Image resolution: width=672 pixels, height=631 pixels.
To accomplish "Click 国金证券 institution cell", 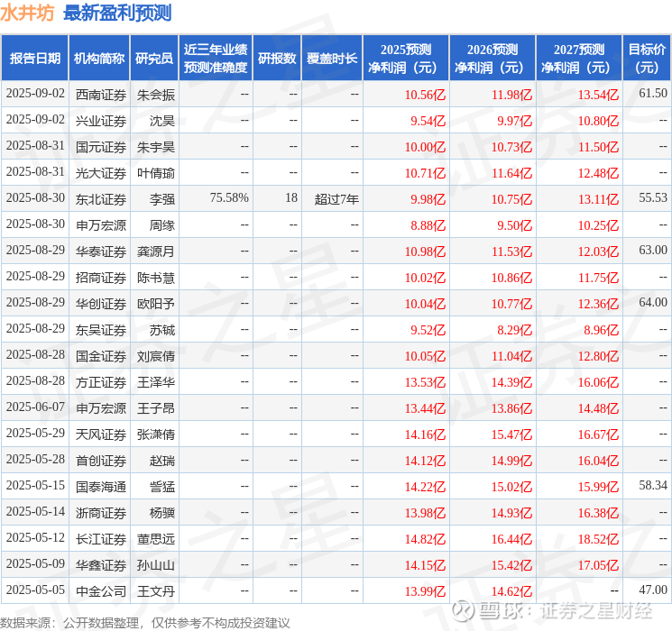I will point(101,356).
